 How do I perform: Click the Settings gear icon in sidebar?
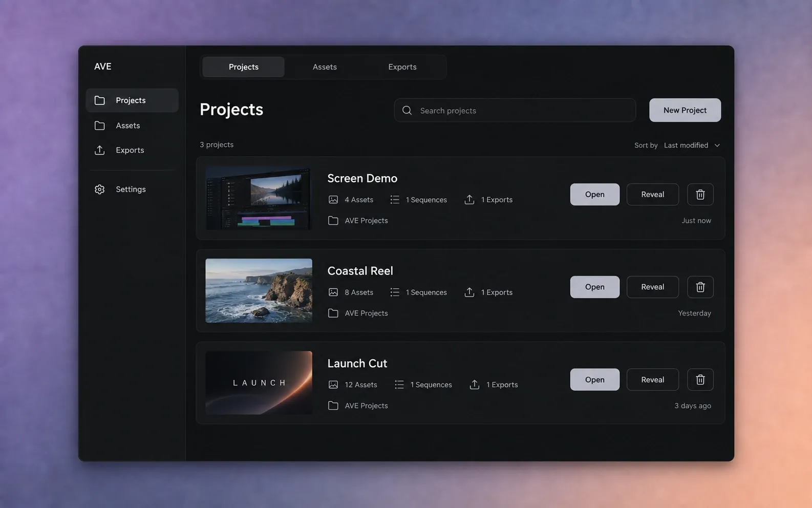pyautogui.click(x=100, y=189)
